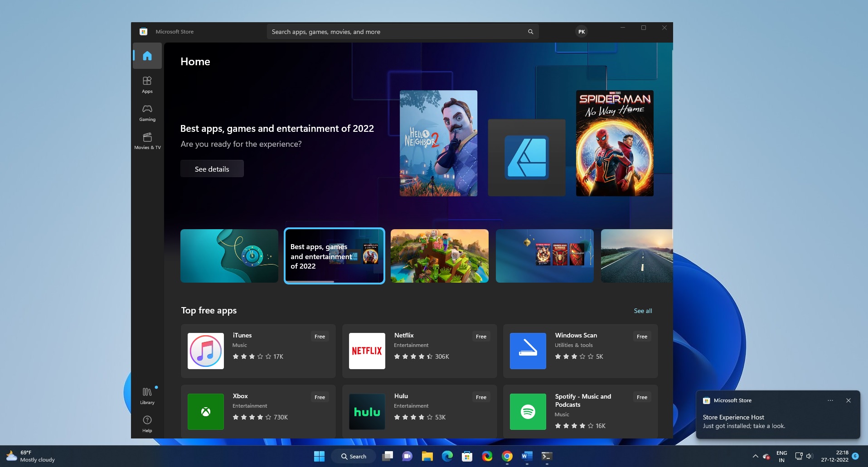Open the Netflix app icon
Image resolution: width=868 pixels, height=467 pixels.
(367, 351)
